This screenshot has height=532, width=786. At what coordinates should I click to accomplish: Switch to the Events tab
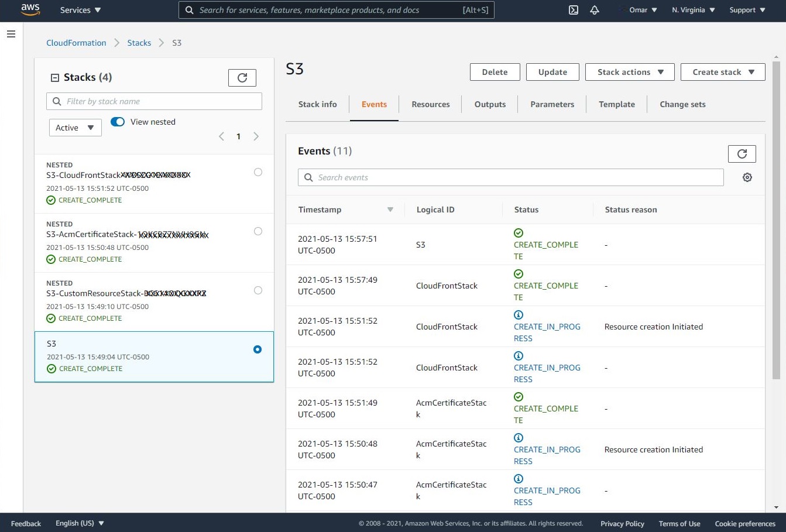tap(374, 104)
